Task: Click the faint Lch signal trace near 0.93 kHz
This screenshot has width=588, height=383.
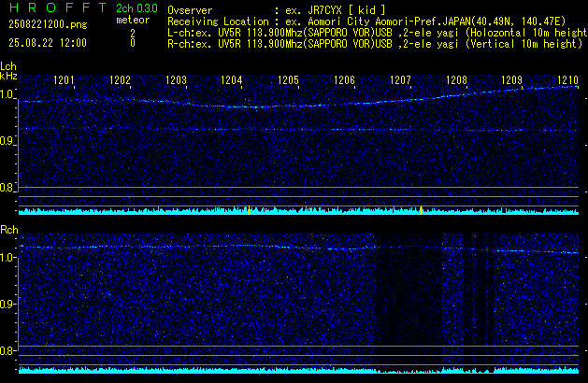Action: pos(298,130)
